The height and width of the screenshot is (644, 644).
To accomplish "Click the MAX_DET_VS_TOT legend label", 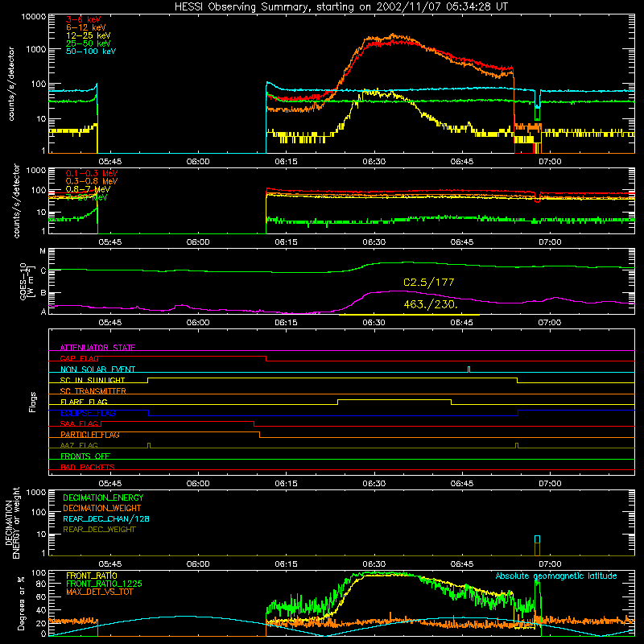I will [100, 592].
